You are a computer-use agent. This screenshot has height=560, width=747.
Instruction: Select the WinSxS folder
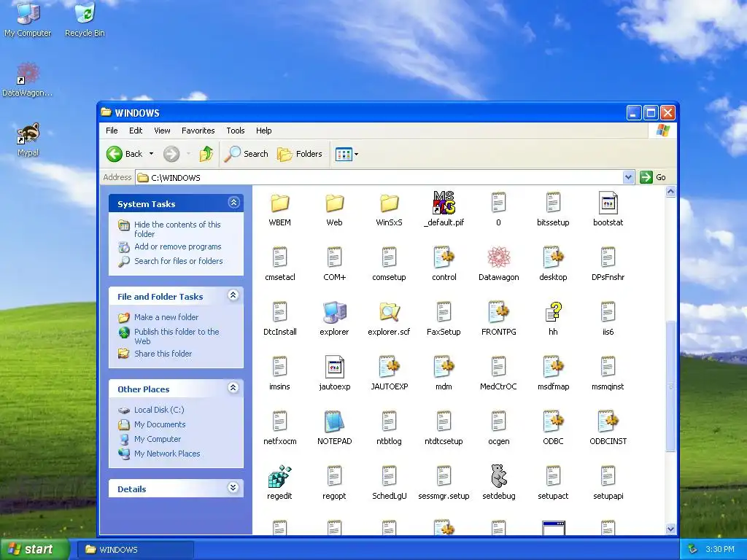[x=390, y=203]
